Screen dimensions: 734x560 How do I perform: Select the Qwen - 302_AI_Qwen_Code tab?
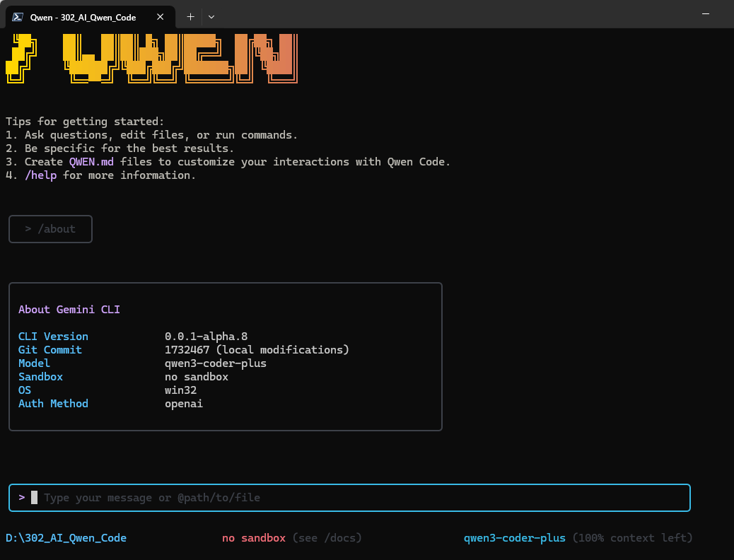coord(91,18)
